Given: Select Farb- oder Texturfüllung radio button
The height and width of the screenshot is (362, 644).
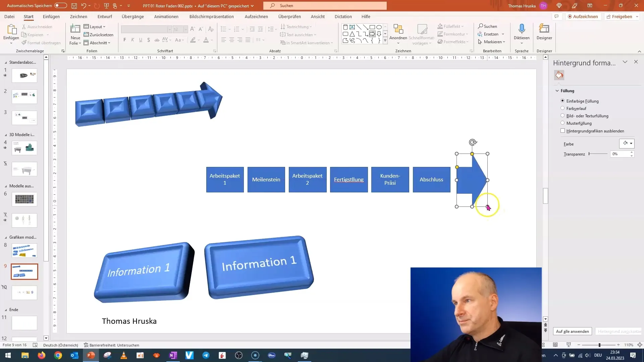Looking at the screenshot, I should (x=562, y=115).
